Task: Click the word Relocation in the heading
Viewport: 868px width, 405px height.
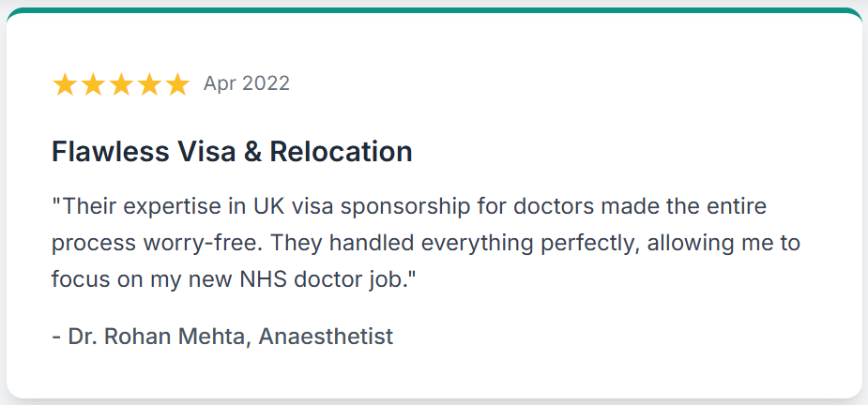Action: 341,152
